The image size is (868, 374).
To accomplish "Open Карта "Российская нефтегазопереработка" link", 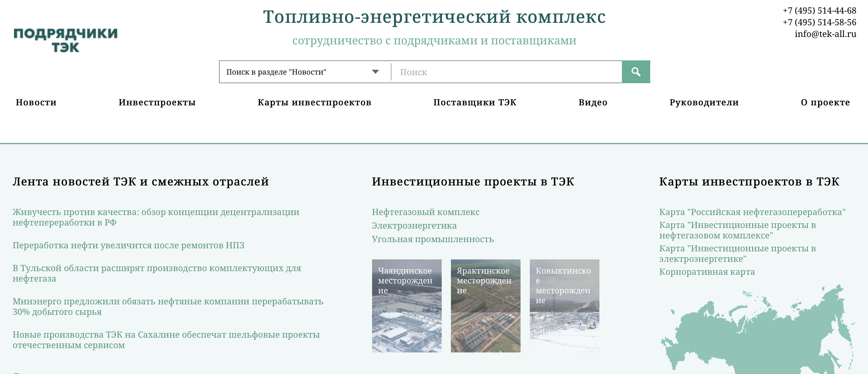I will coord(752,212).
